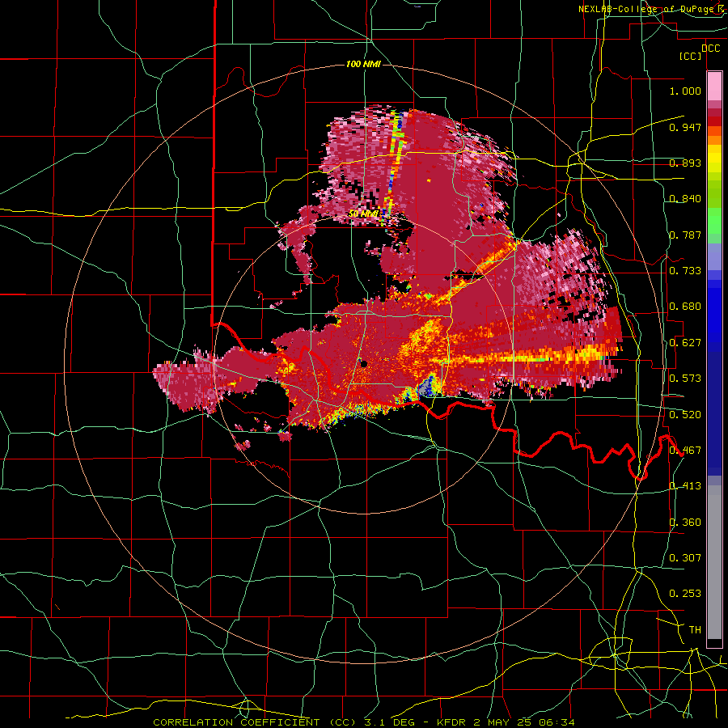
Task: Click the 0.947 scale value
Action: pyautogui.click(x=685, y=127)
